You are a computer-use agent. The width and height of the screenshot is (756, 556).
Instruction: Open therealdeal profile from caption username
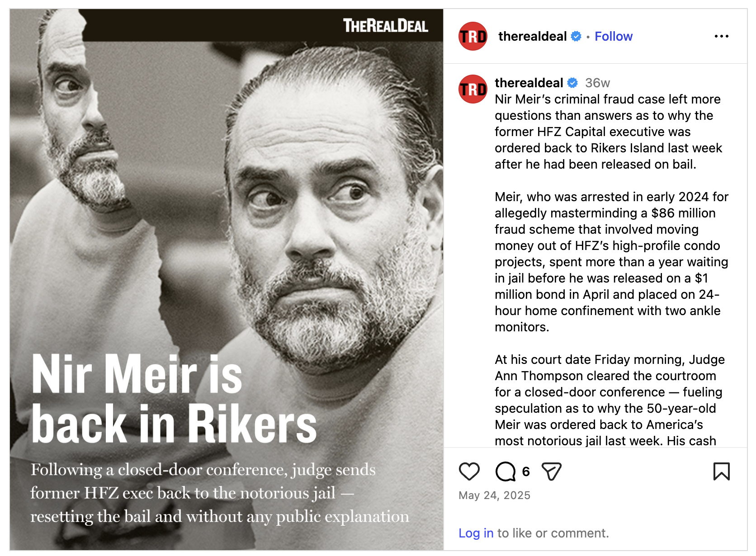[529, 83]
